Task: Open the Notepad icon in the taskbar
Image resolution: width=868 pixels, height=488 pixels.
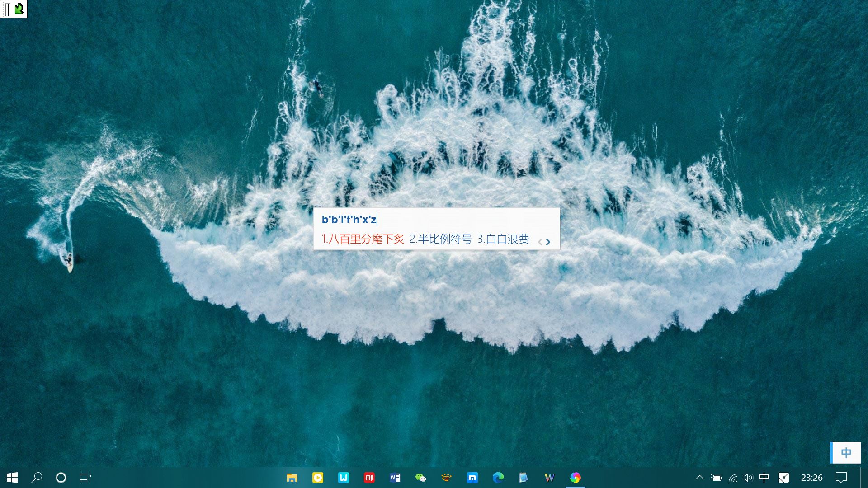Action: coord(524,478)
